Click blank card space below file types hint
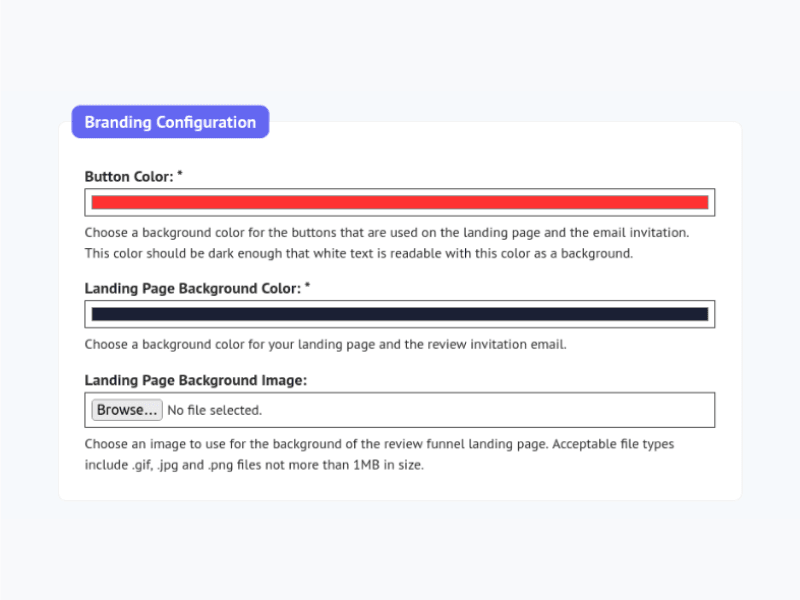Viewport: 800px width, 600px height. tap(400, 487)
